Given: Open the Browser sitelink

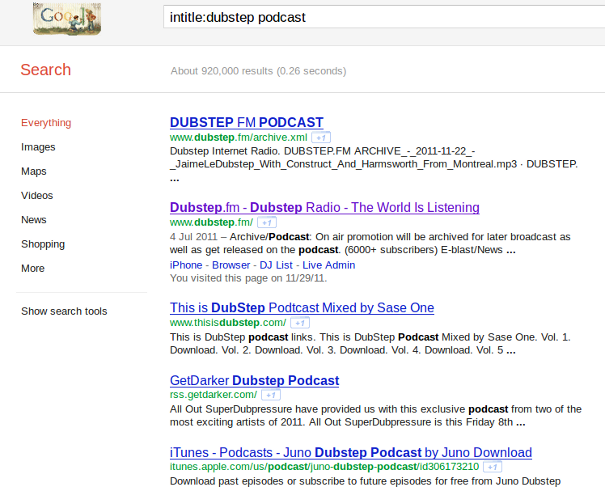Looking at the screenshot, I should point(231,265).
